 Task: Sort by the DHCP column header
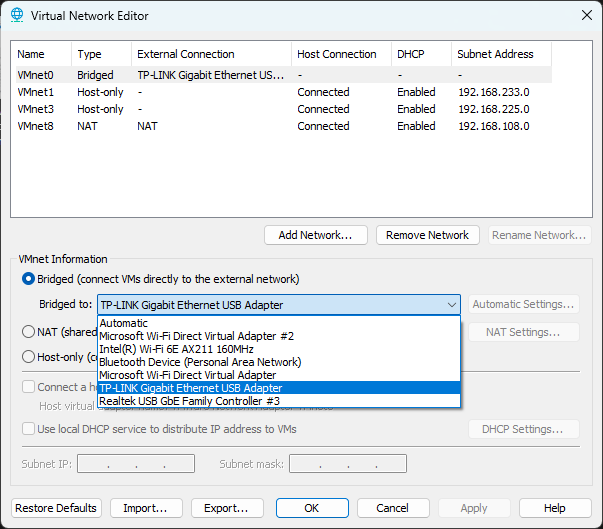(x=421, y=54)
